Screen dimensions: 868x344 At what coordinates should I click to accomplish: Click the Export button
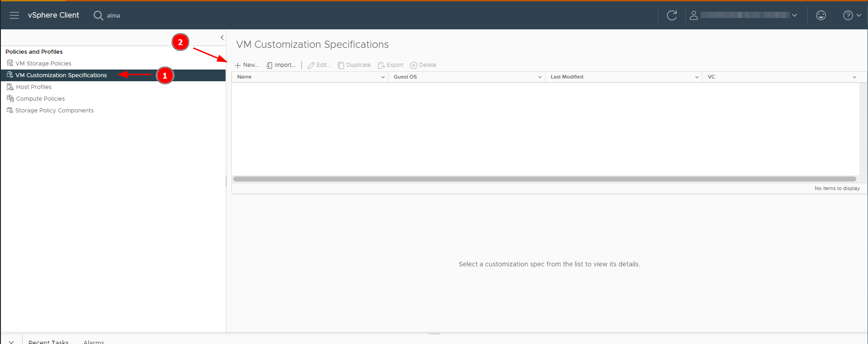click(x=391, y=65)
